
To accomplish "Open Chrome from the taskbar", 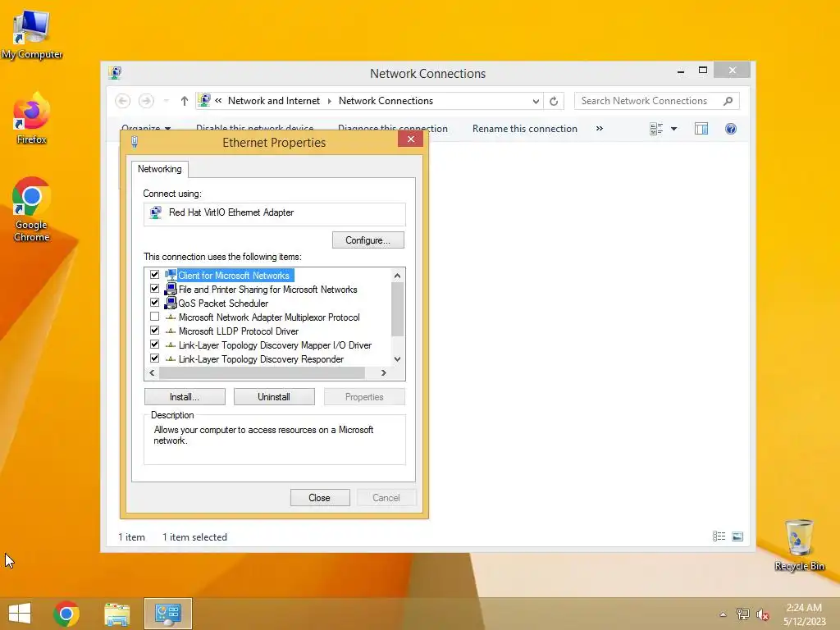I will tap(66, 614).
